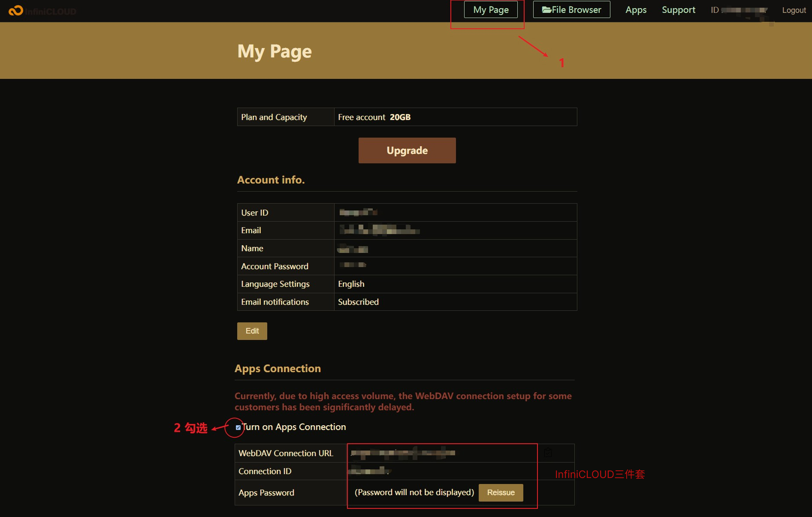
Task: Click the account ID in the header
Action: 739,10
